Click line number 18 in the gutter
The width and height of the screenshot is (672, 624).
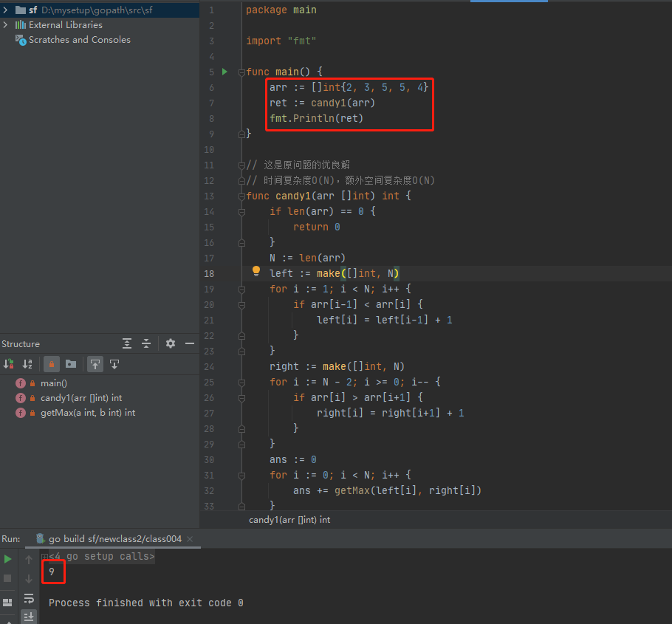point(209,273)
